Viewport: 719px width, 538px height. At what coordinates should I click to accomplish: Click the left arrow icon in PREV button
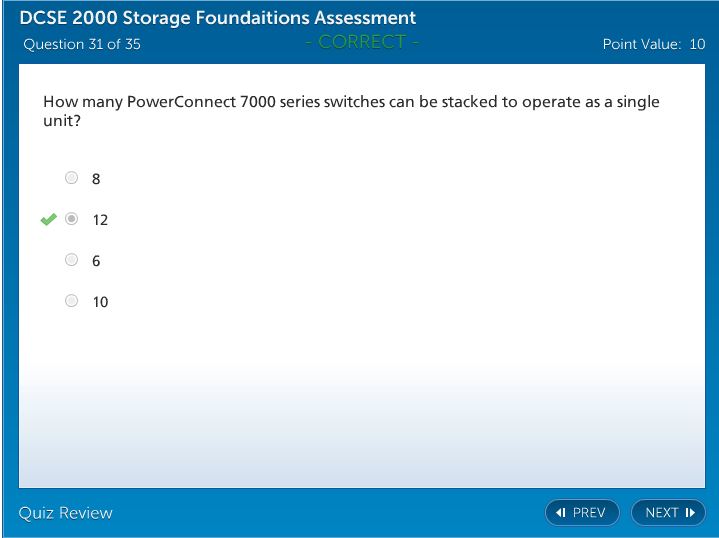pos(561,513)
